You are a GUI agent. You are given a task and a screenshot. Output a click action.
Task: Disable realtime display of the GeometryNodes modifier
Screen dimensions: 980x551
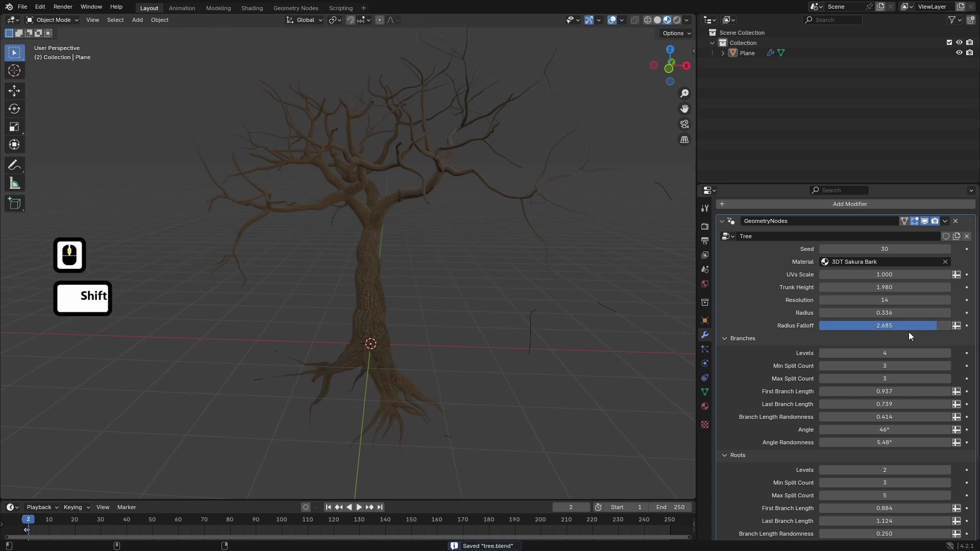click(x=925, y=221)
